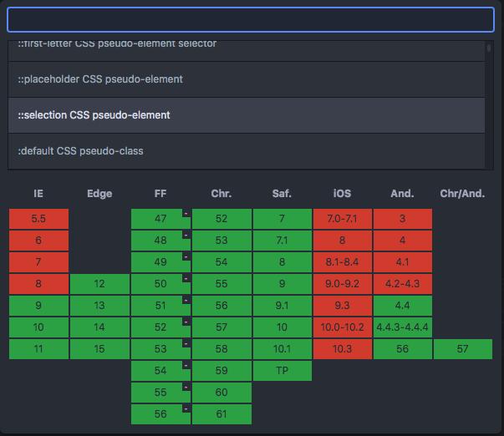Click the Safari 10.1 cell
This screenshot has width=504, height=436.
pyautogui.click(x=283, y=349)
